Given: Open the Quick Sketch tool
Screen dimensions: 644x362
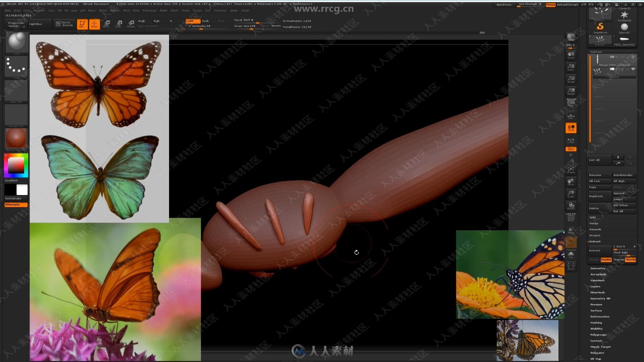Looking at the screenshot, I should [64, 24].
